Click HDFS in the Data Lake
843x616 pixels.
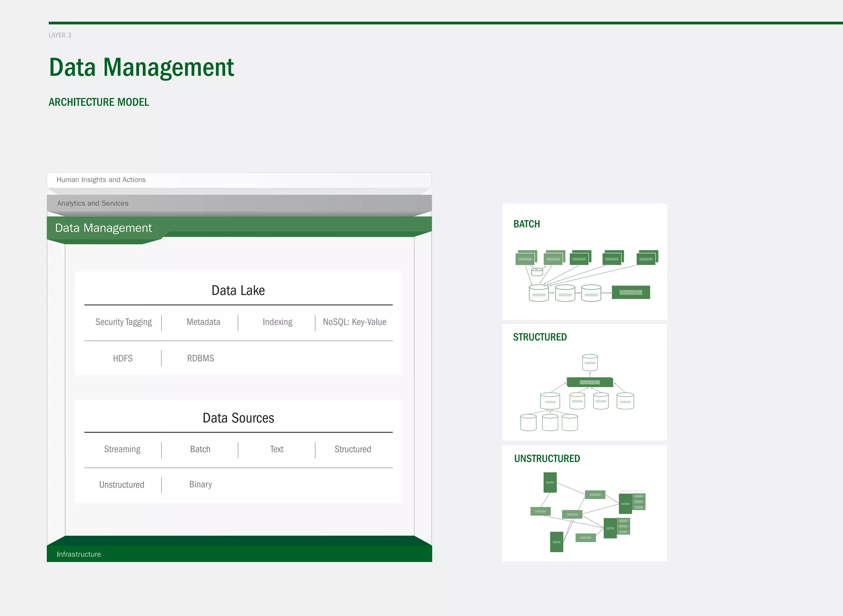[123, 358]
